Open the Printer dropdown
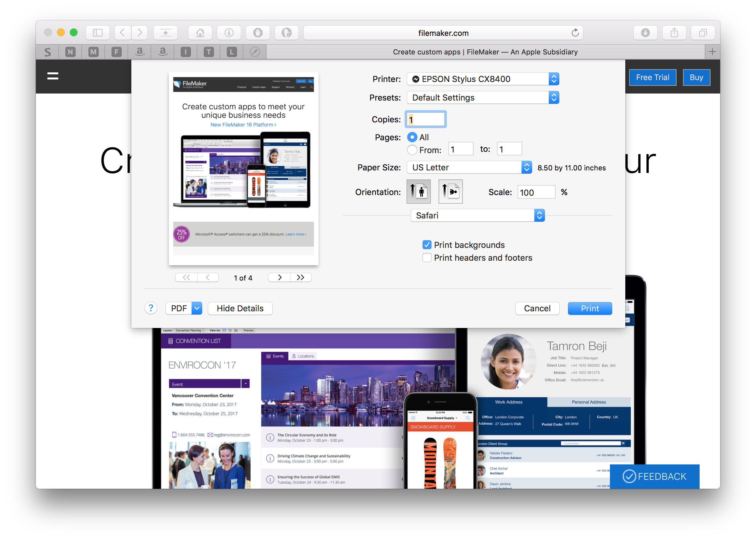The width and height of the screenshot is (756, 540). click(x=483, y=79)
